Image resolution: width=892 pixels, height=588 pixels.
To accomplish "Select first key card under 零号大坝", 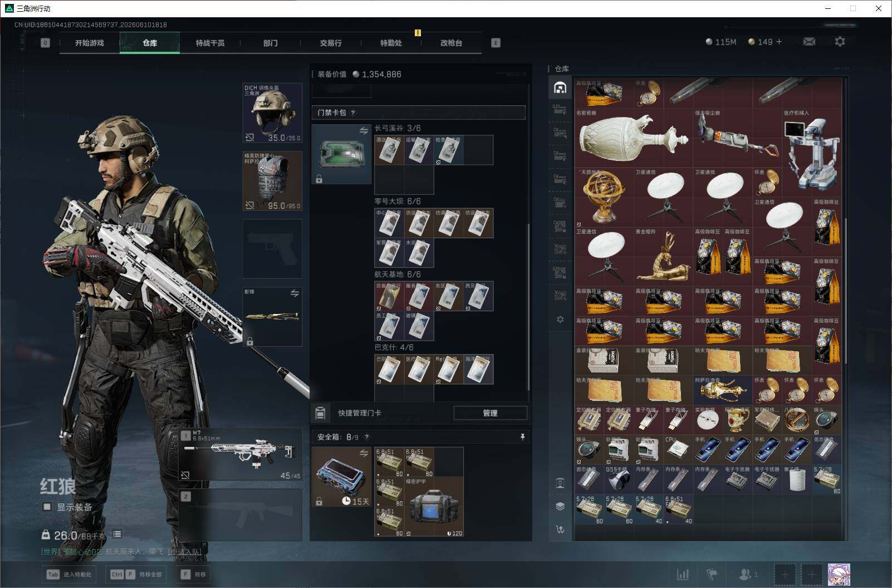I will pyautogui.click(x=389, y=223).
